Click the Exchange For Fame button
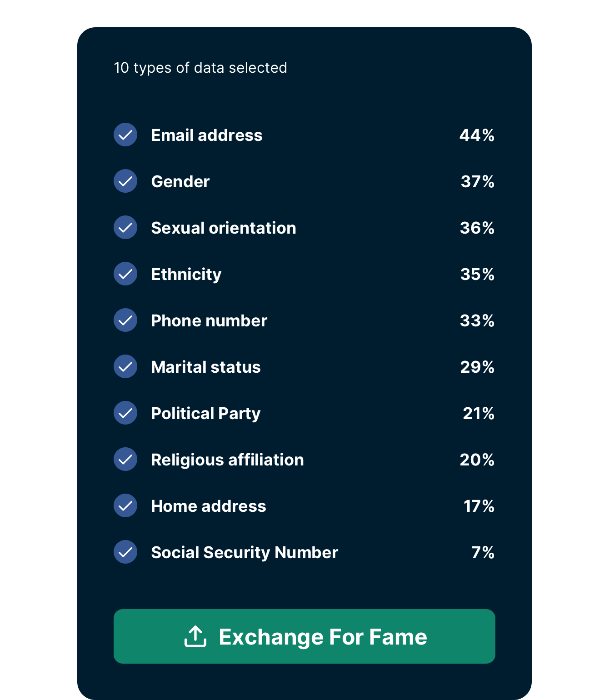Image resolution: width=609 pixels, height=700 pixels. [304, 636]
